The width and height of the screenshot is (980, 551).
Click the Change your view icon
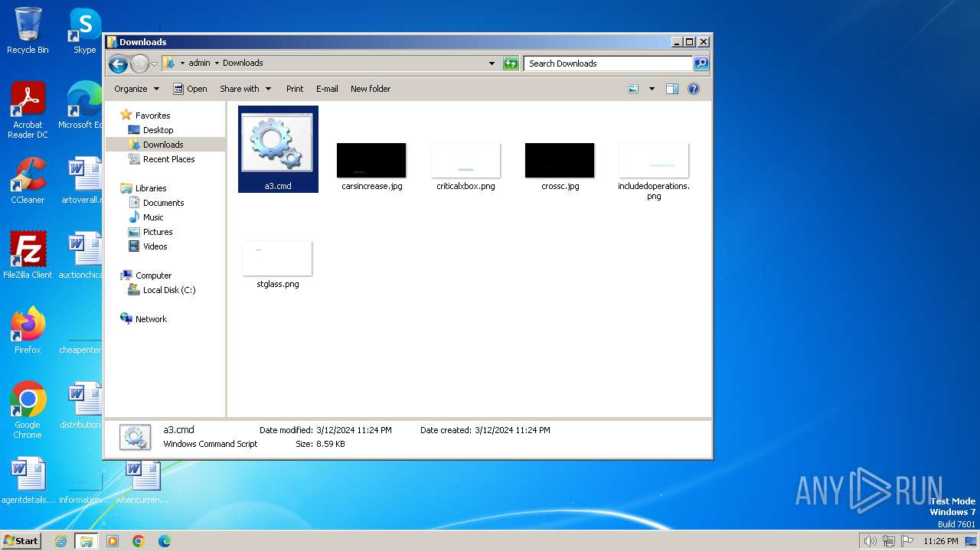click(x=633, y=89)
